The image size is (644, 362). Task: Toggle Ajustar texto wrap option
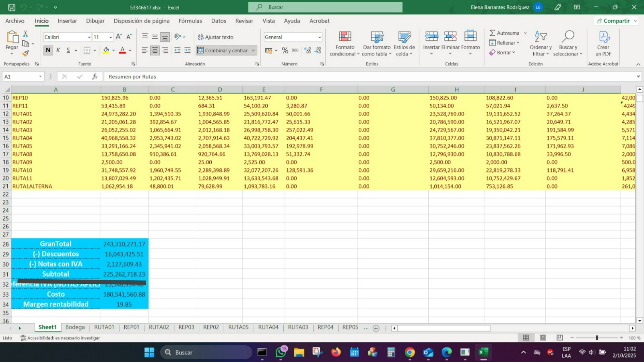coord(215,37)
